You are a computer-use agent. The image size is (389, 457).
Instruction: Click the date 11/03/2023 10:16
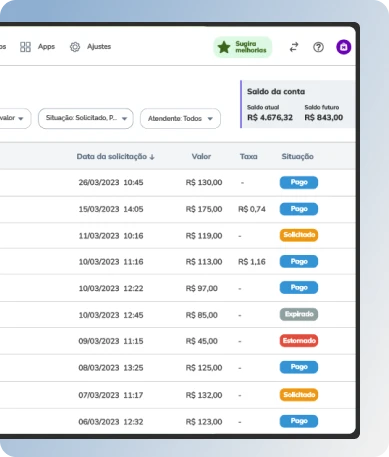tap(111, 236)
